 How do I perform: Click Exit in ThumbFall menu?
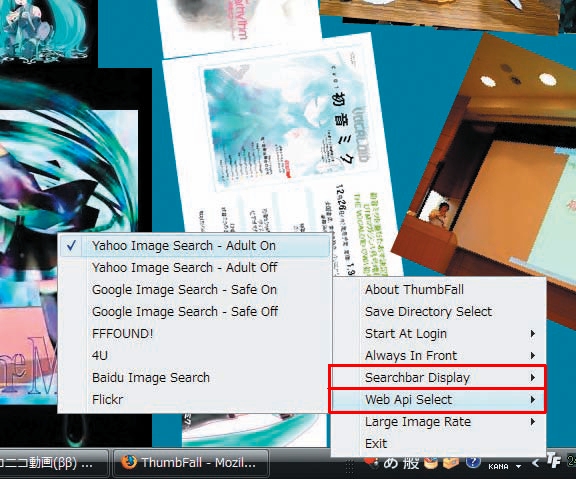coord(438,444)
